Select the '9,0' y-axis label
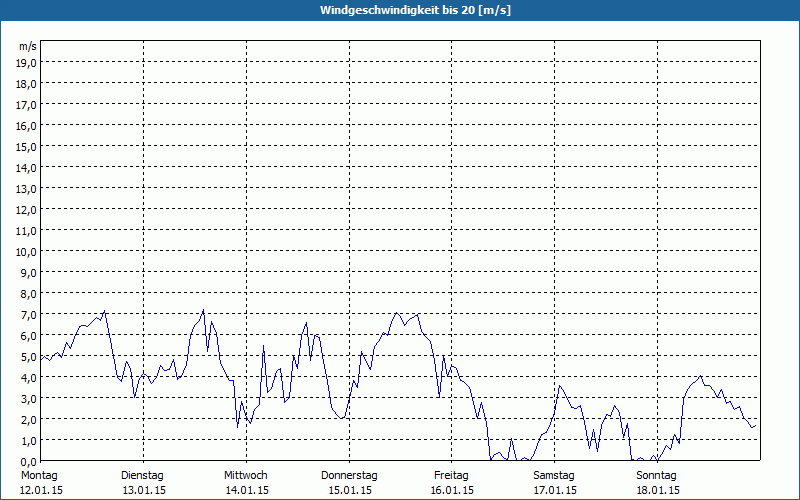The height and width of the screenshot is (500, 800). point(28,273)
